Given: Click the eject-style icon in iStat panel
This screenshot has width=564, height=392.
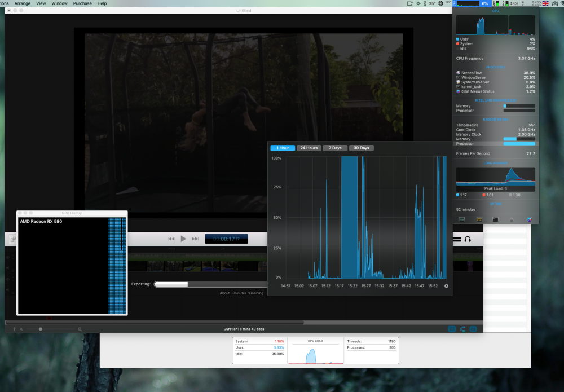Looking at the screenshot, I should [x=512, y=219].
